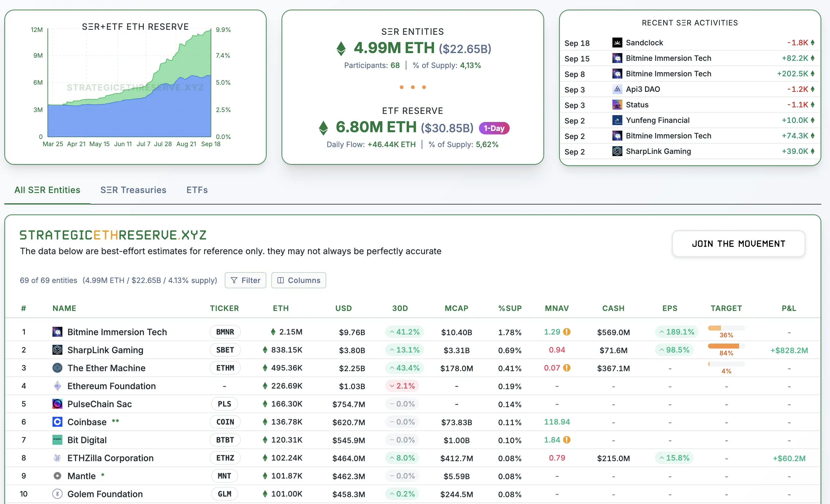
Task: Click the Coinbase logo in the table
Action: click(x=57, y=422)
